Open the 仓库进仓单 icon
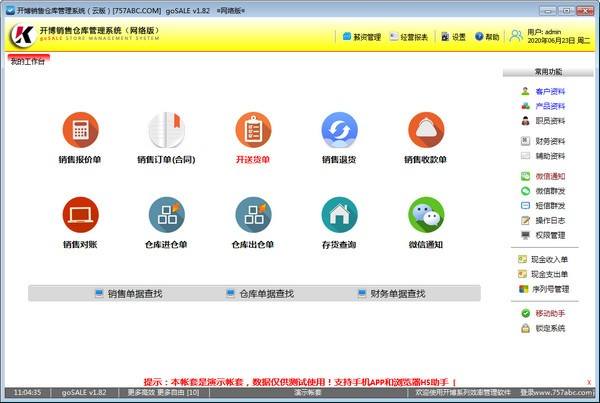600x403 pixels. (x=166, y=214)
